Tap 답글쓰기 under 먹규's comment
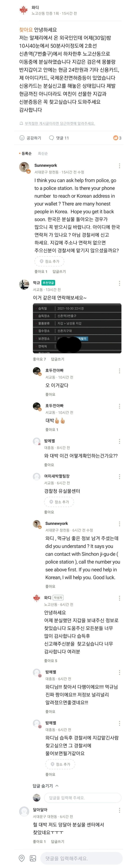This screenshot has height=868, width=138. point(58,359)
